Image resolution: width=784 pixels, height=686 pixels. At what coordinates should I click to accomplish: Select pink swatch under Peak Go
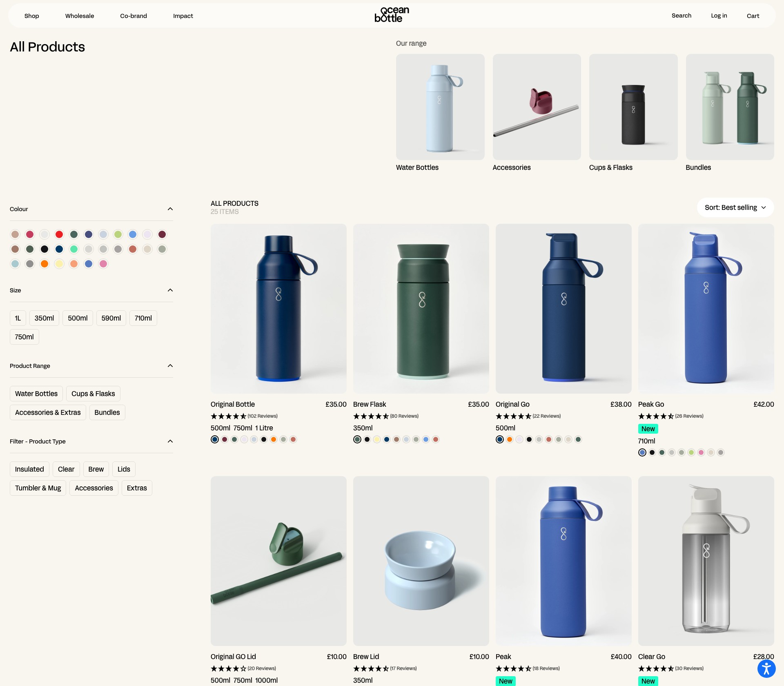[x=701, y=452]
